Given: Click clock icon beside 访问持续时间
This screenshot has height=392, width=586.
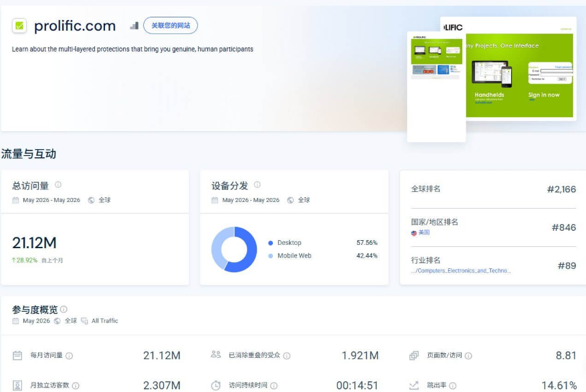Looking at the screenshot, I should [215, 385].
